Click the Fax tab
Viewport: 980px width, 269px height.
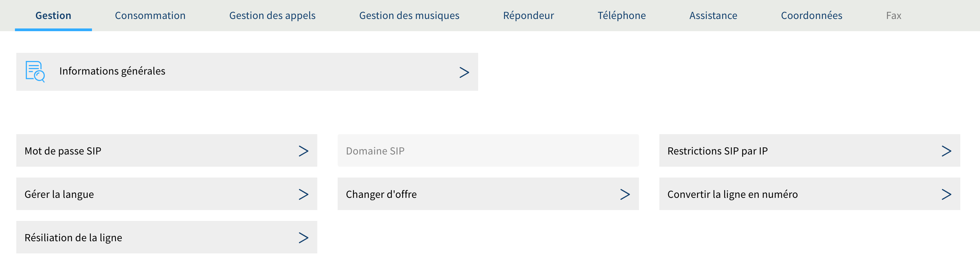[x=893, y=16]
